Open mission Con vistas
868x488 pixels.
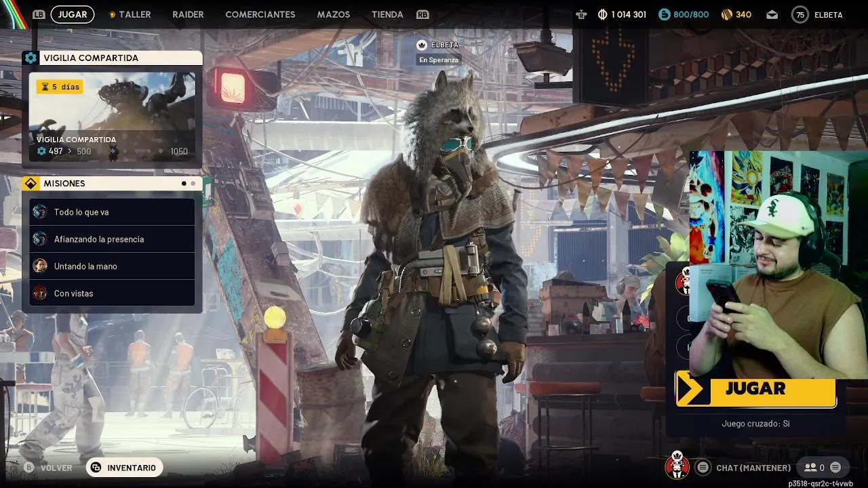(x=112, y=293)
